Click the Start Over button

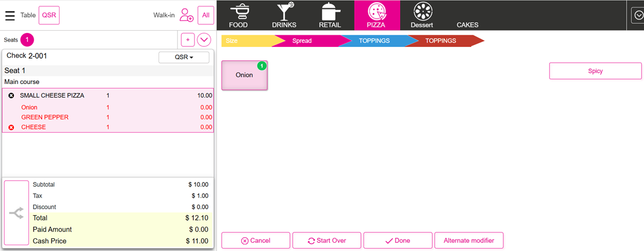click(326, 241)
